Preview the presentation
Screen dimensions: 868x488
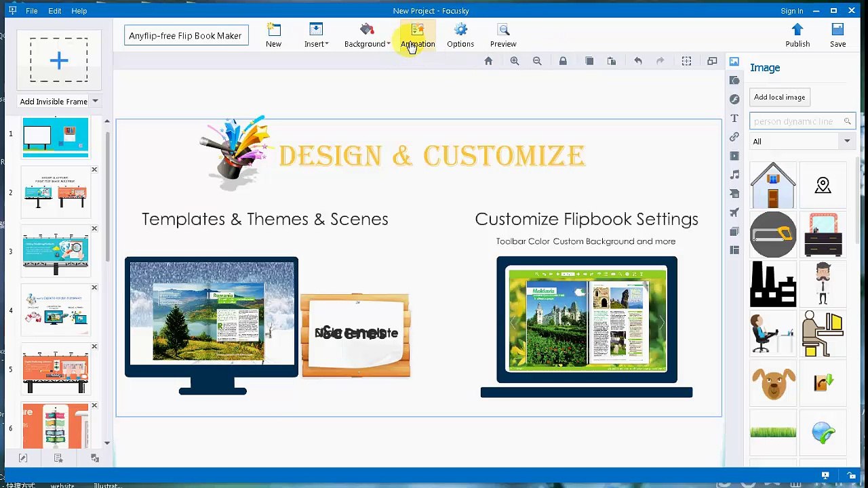click(x=503, y=35)
